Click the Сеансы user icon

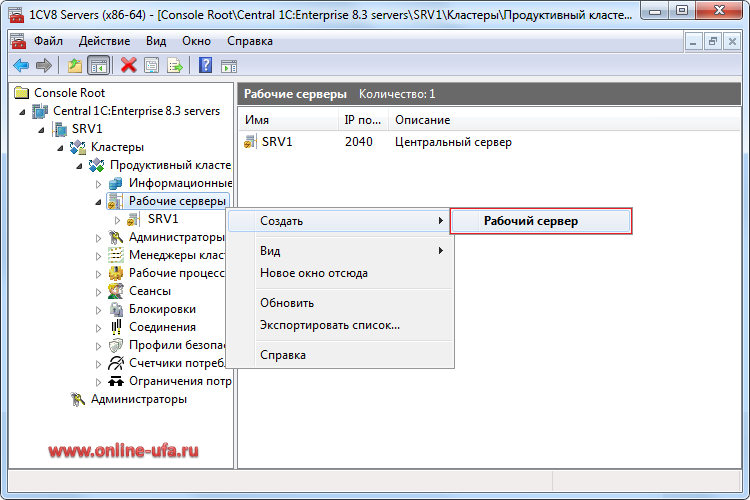point(116,291)
